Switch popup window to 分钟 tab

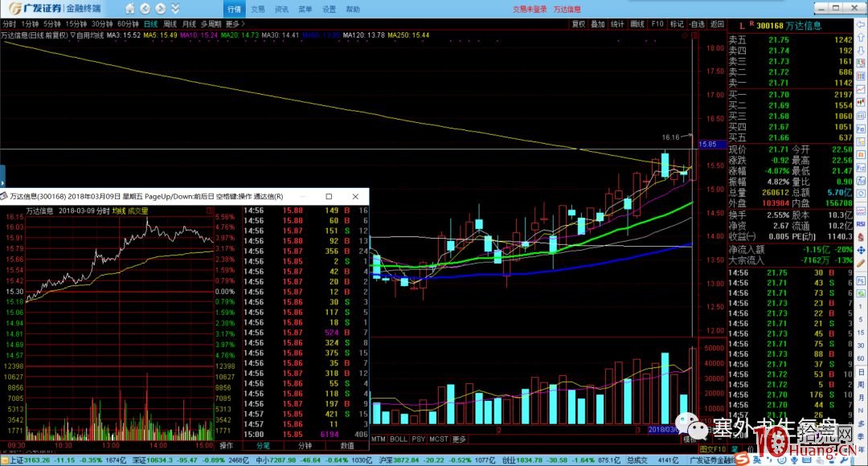coord(305,446)
